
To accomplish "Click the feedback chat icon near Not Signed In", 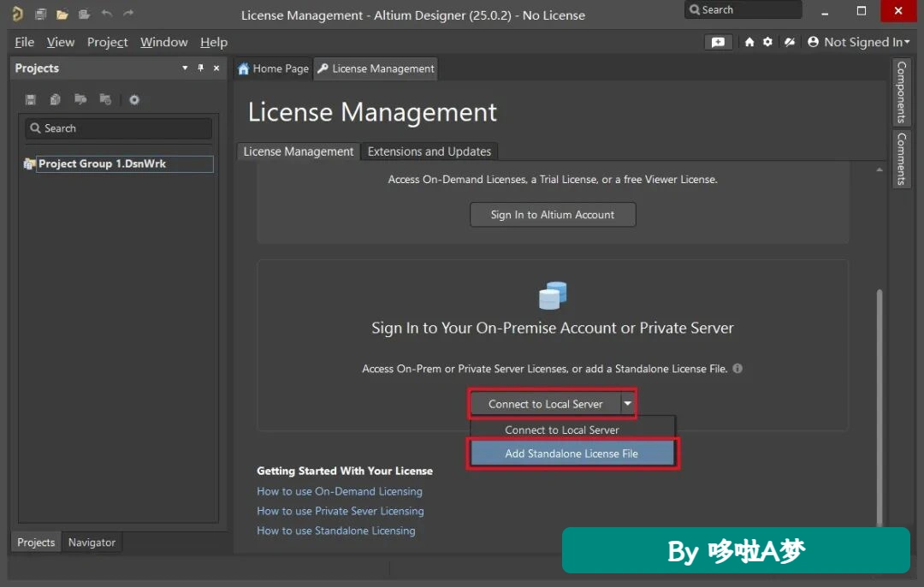I will click(x=719, y=42).
